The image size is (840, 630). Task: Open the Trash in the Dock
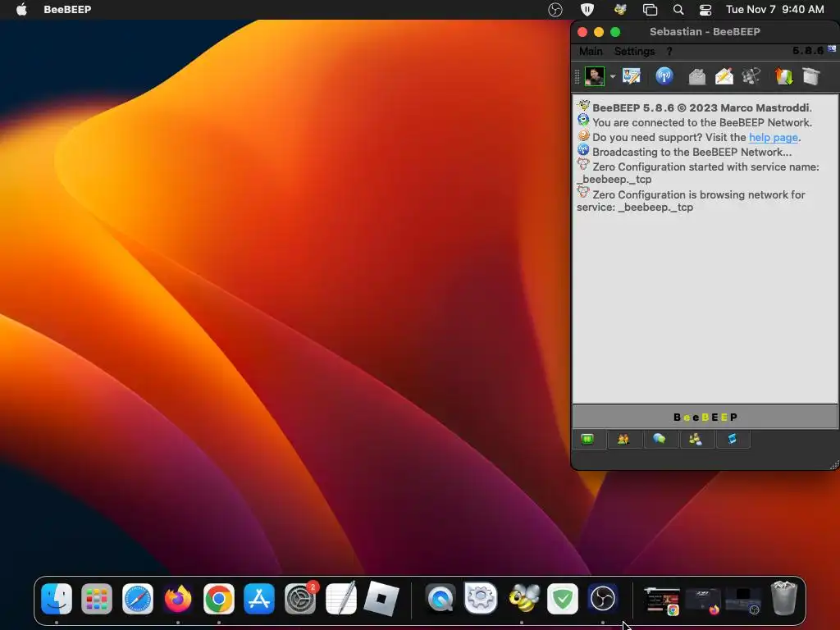click(783, 598)
